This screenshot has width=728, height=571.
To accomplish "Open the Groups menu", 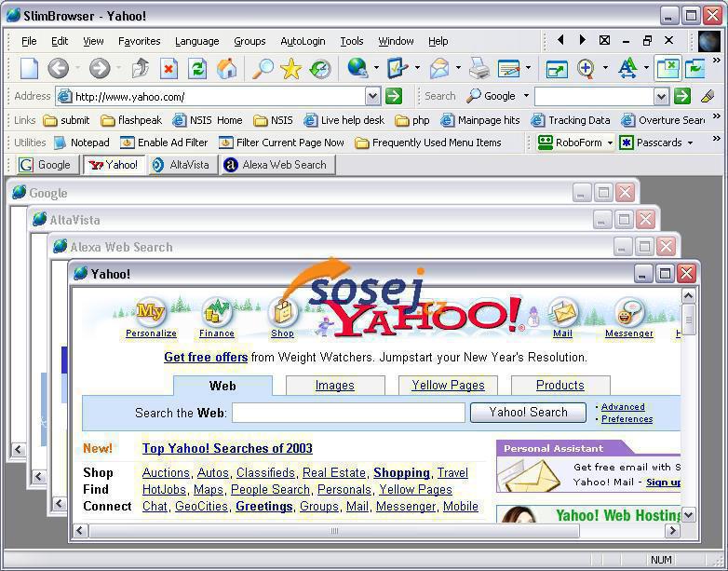I will point(249,41).
